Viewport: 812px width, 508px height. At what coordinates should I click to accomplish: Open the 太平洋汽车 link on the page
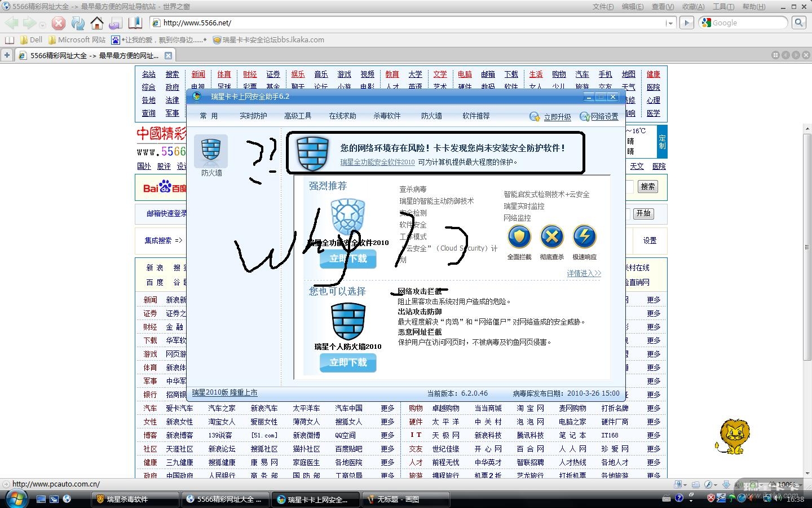306,408
